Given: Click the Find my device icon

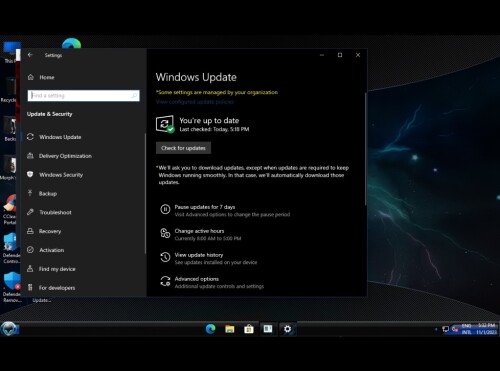Looking at the screenshot, I should pos(30,268).
